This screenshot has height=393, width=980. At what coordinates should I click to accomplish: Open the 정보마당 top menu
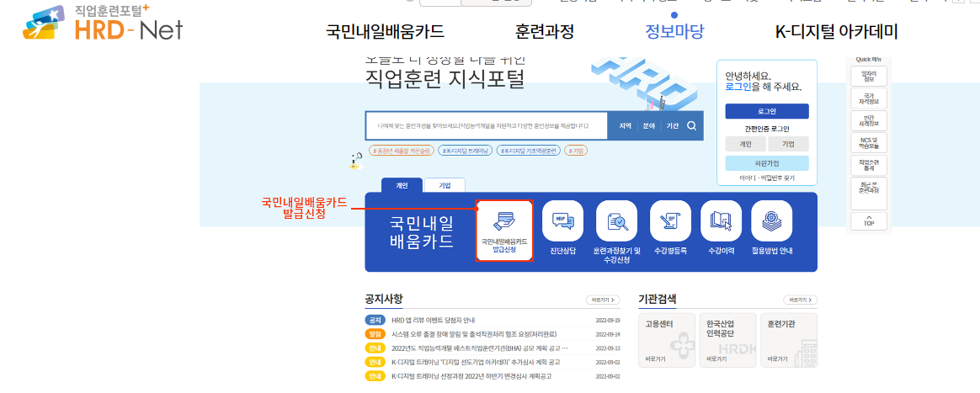pos(674,31)
